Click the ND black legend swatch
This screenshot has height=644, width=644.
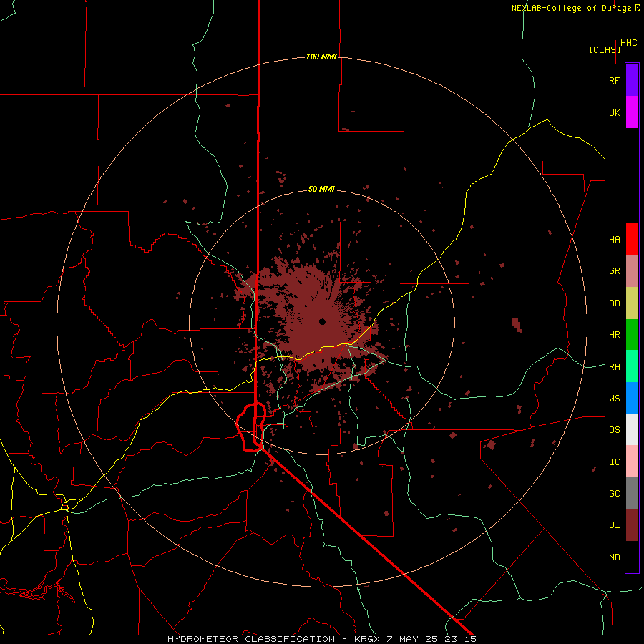(632, 557)
